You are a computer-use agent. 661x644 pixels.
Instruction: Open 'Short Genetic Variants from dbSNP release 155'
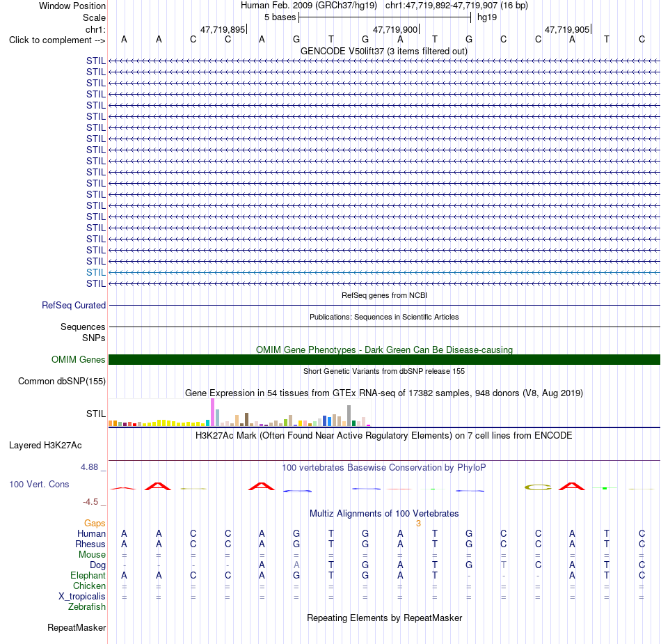click(x=384, y=371)
